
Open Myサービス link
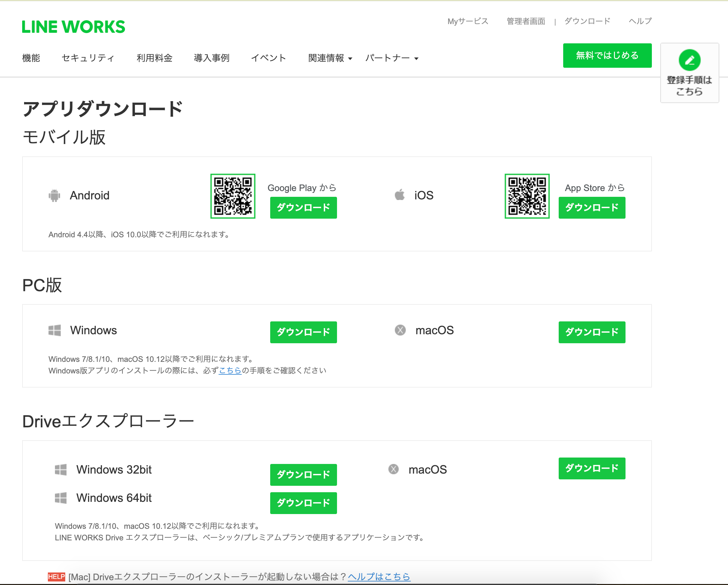pos(468,21)
